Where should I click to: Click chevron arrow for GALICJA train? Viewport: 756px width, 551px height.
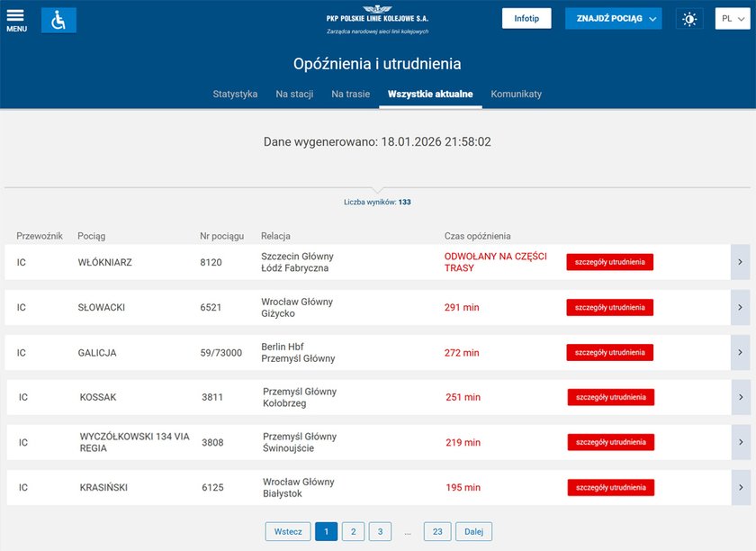coord(740,352)
